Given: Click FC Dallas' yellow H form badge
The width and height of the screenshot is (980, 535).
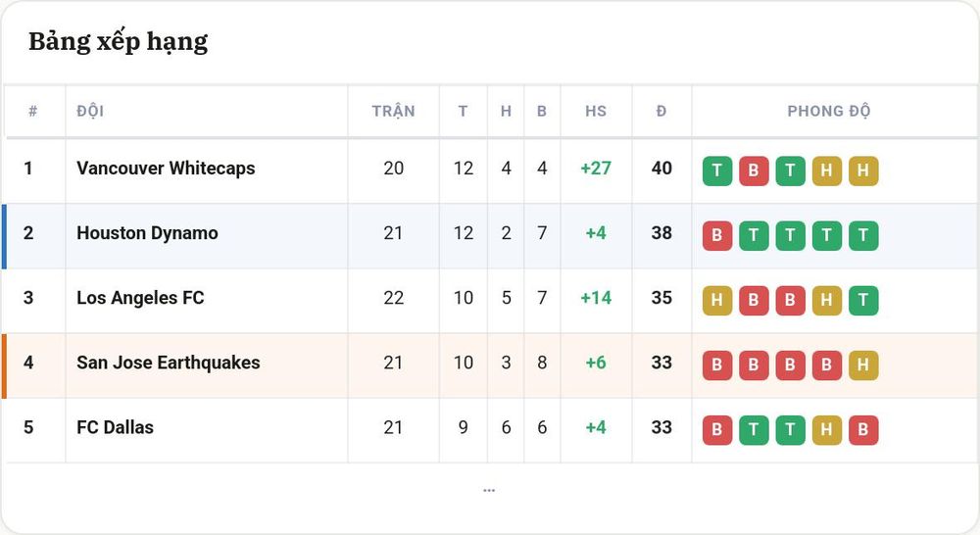Looking at the screenshot, I should tap(827, 430).
